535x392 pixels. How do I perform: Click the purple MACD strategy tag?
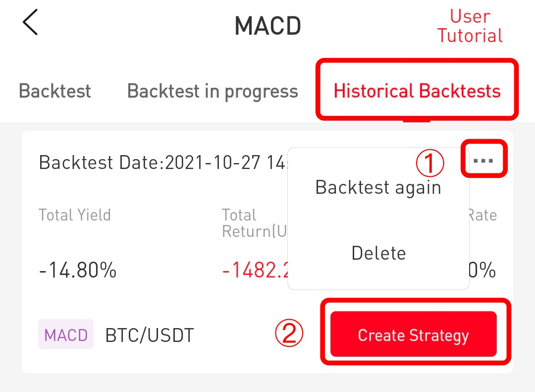pyautogui.click(x=66, y=335)
